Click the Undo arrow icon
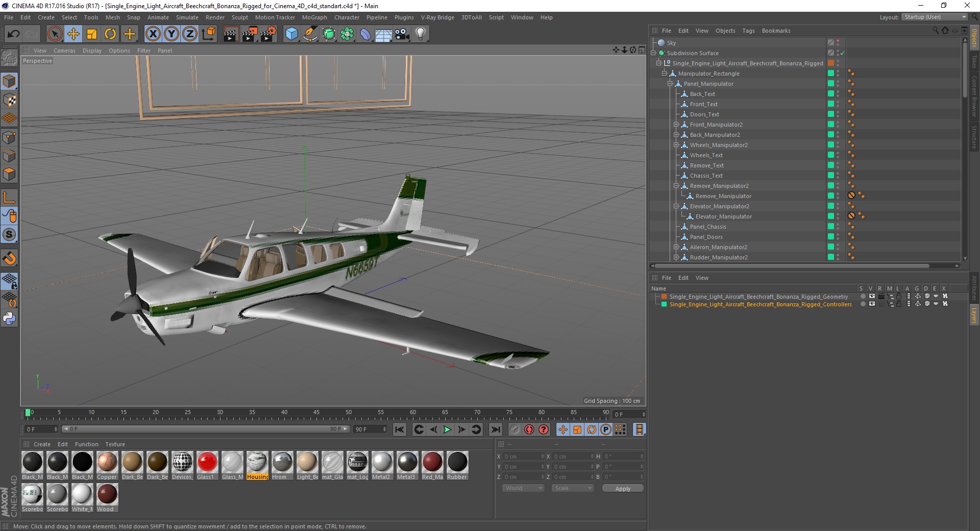980x531 pixels. click(13, 34)
